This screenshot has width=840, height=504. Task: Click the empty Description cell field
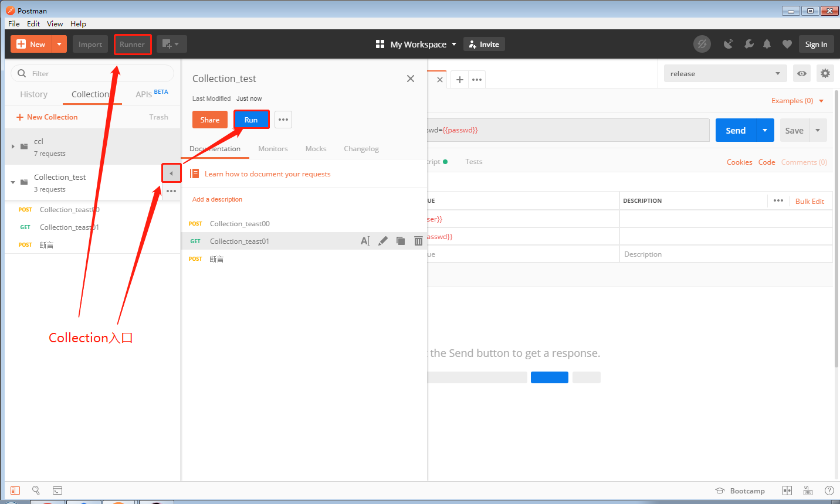pos(726,254)
